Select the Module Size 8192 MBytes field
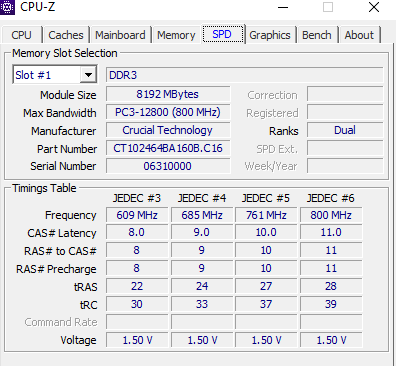Image resolution: width=396 pixels, height=366 pixels. tap(168, 94)
